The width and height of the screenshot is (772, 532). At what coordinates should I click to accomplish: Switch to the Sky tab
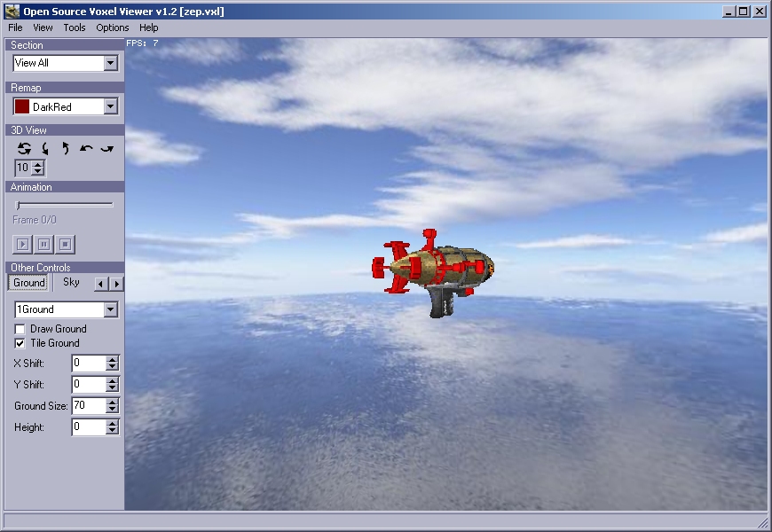click(x=71, y=283)
